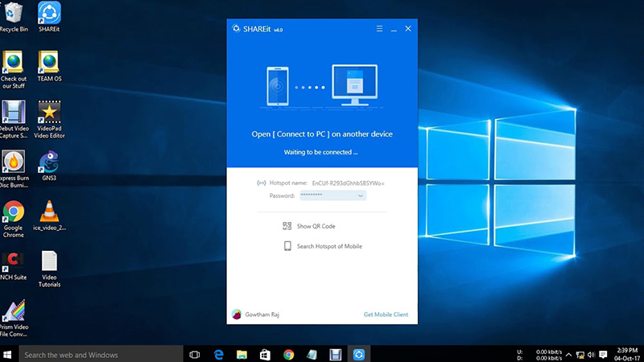This screenshot has width=644, height=362.
Task: Click the hotspot signal icon
Action: (x=261, y=183)
